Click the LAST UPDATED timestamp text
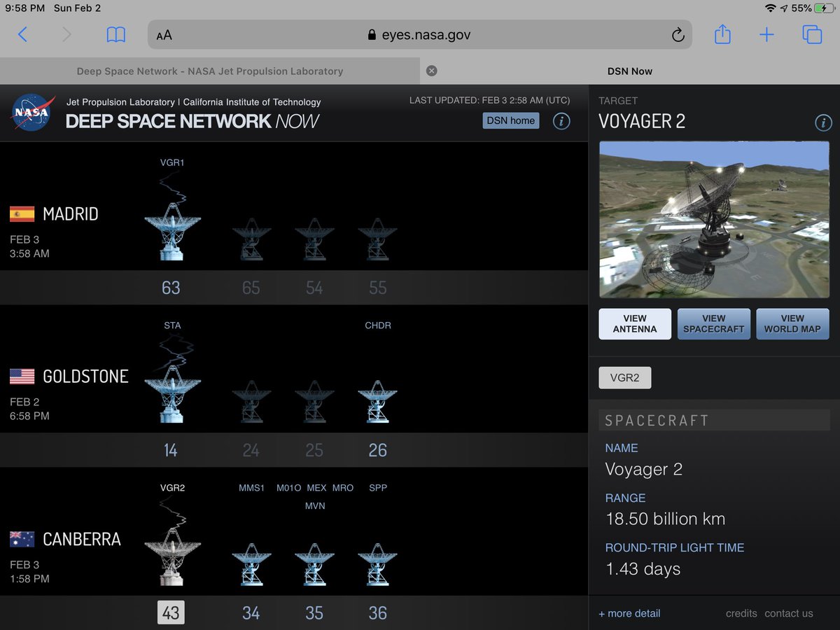840x630 pixels. (490, 100)
